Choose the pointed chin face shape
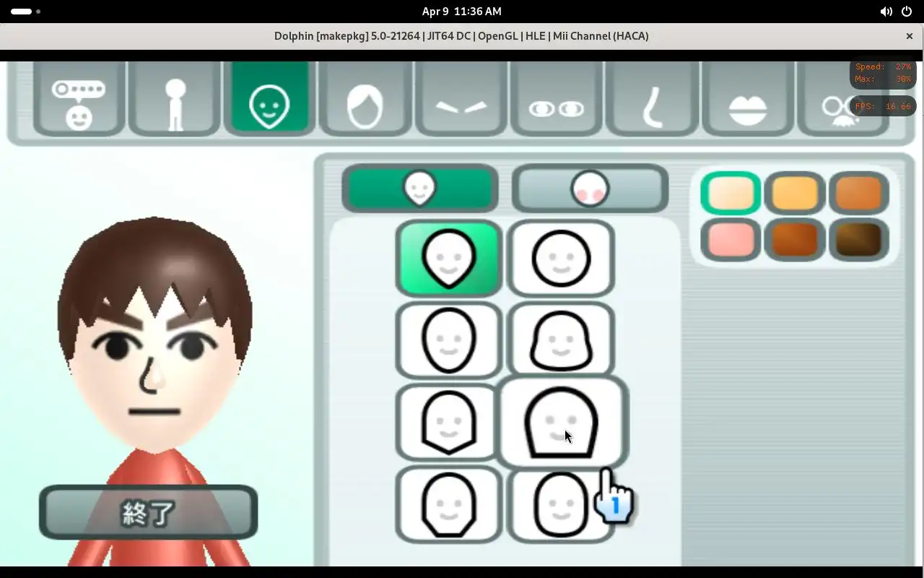 pos(448,259)
